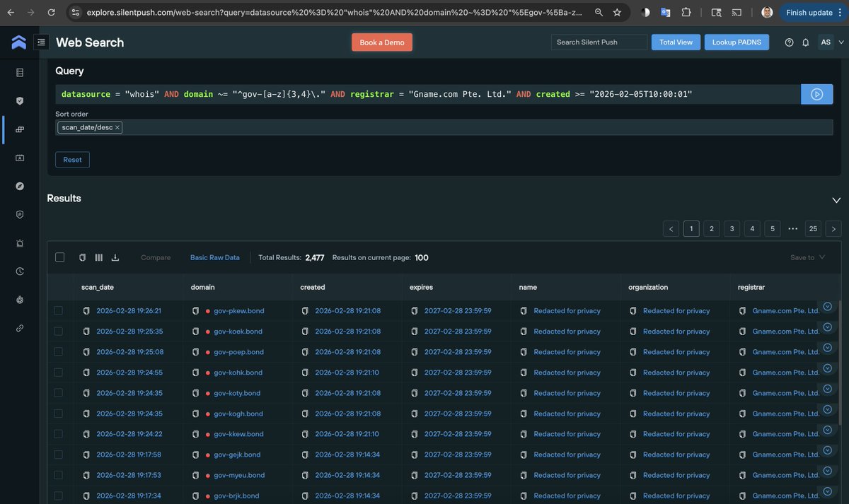Run the query with the play button
Screen dimensions: 849x504
click(x=816, y=94)
